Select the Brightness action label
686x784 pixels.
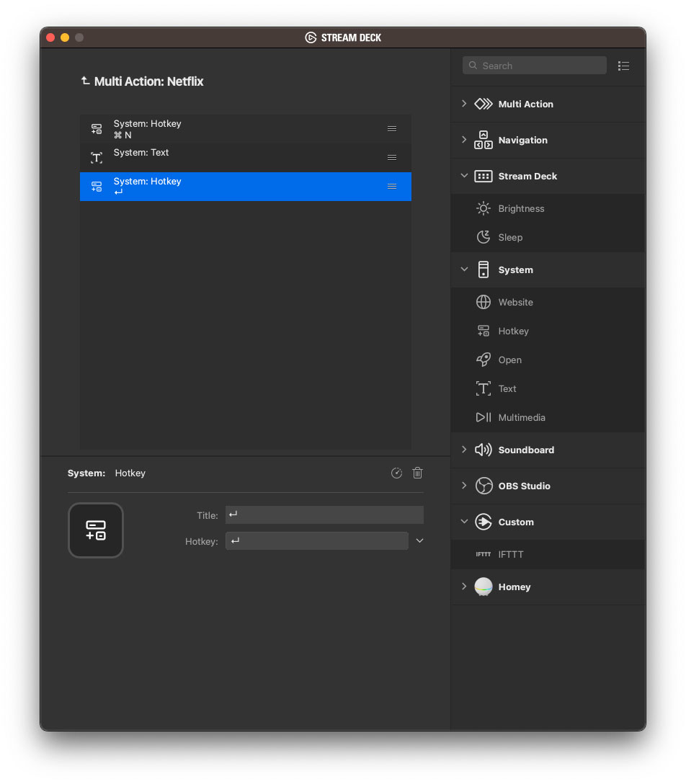click(x=522, y=208)
